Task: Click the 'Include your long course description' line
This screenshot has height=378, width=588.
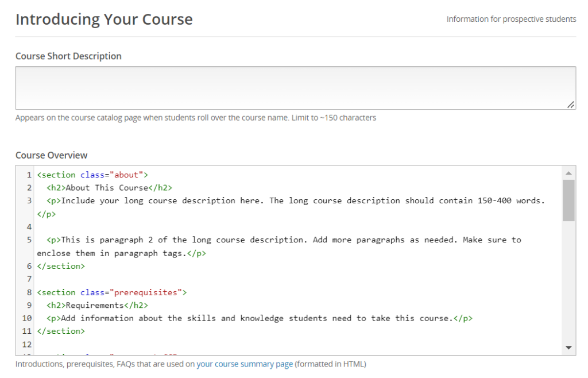Action: (287, 201)
